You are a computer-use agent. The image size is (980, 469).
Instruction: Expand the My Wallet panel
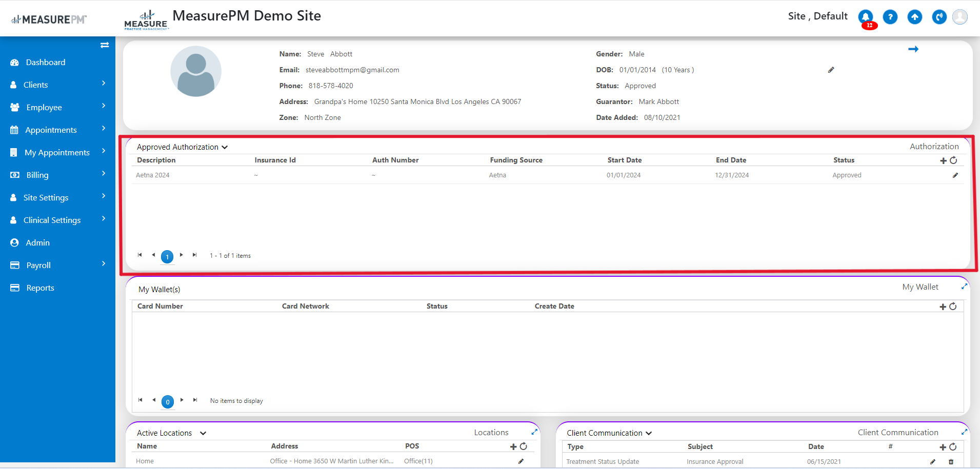[x=964, y=287]
